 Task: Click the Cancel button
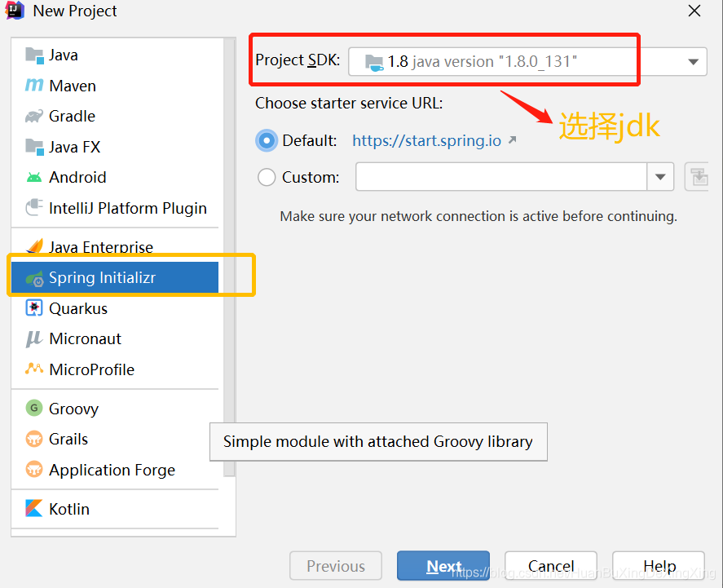coord(551,566)
